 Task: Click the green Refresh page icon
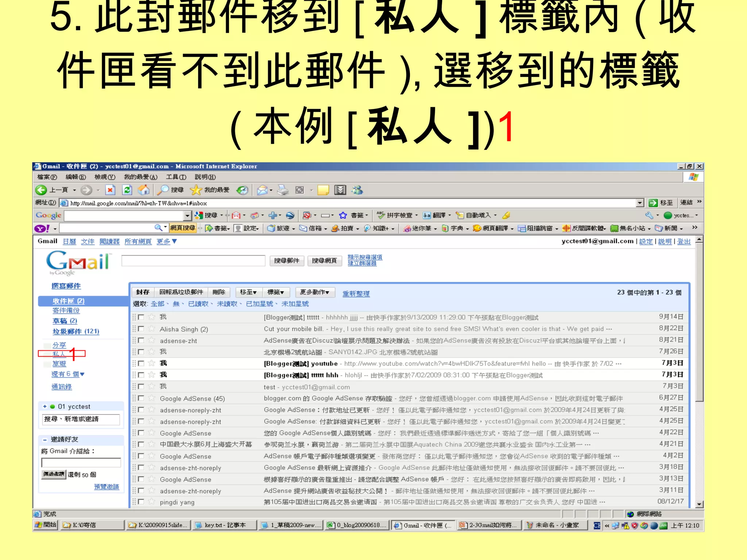[x=127, y=190]
